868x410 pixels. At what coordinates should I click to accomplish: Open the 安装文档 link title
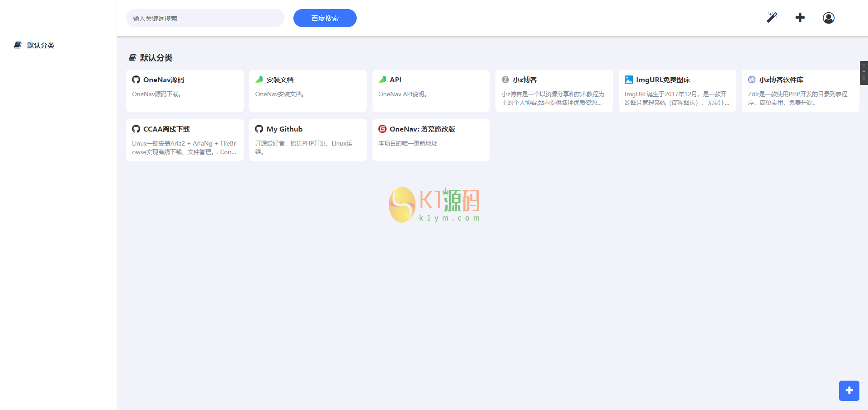click(280, 80)
